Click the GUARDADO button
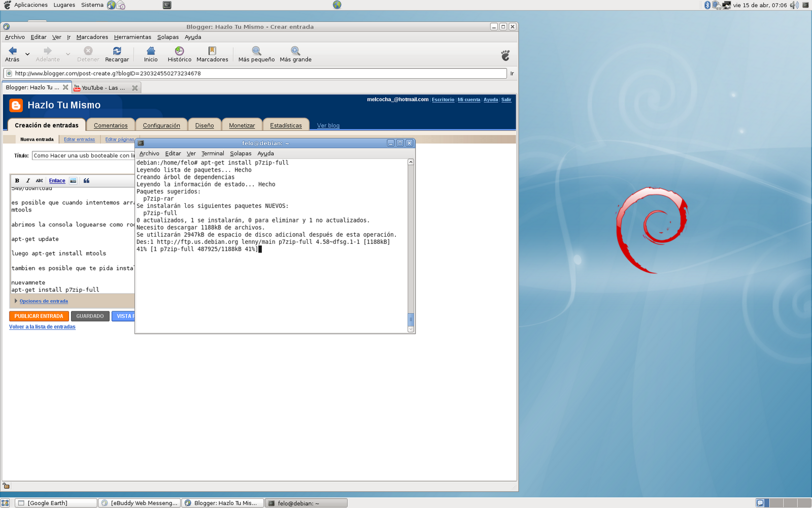The width and height of the screenshot is (812, 508). [x=90, y=316]
